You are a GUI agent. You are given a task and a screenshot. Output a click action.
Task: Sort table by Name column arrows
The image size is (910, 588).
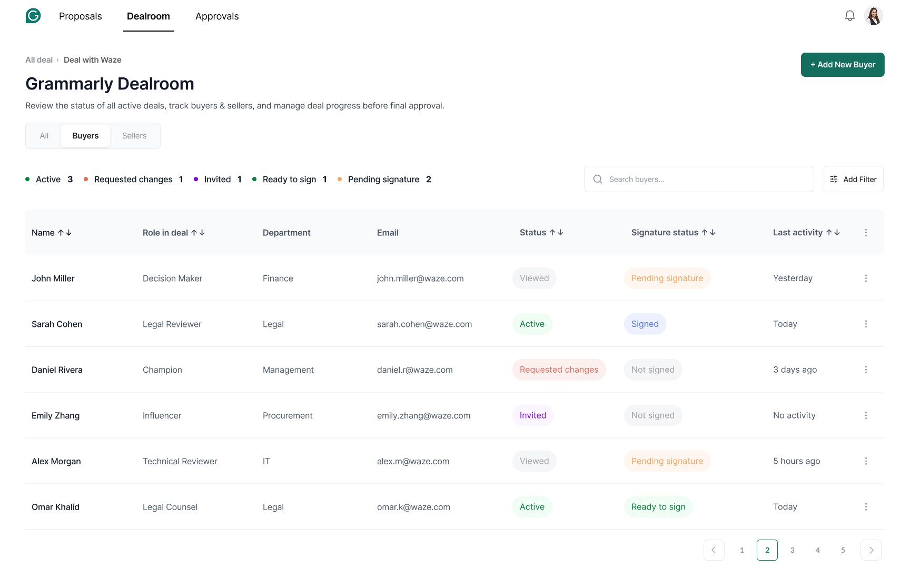click(x=65, y=233)
